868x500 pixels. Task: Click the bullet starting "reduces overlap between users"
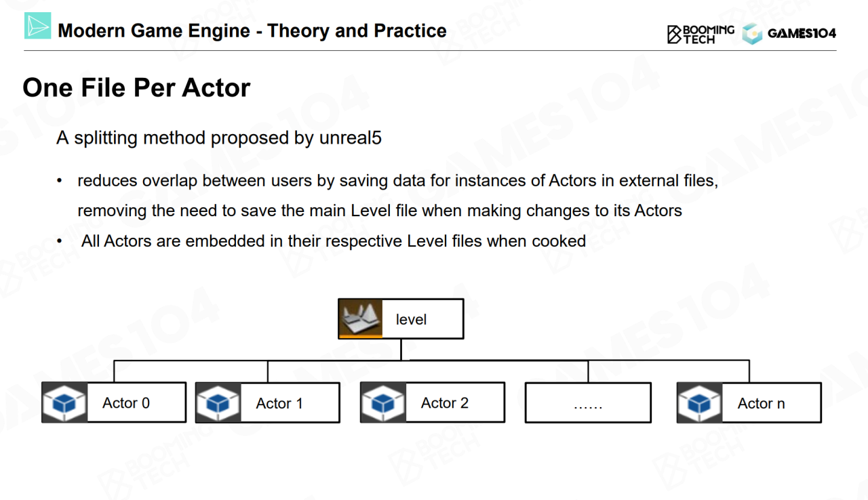tap(397, 181)
